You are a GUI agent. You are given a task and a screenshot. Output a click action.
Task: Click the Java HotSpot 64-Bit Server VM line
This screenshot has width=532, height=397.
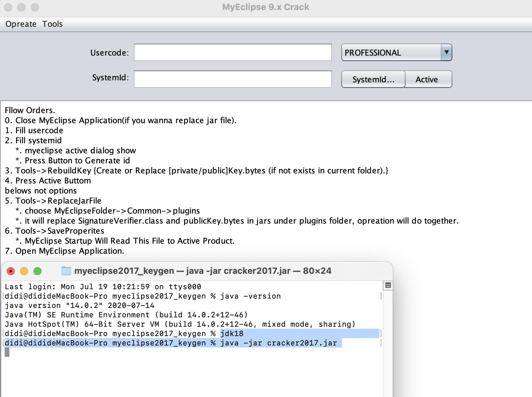[180, 324]
